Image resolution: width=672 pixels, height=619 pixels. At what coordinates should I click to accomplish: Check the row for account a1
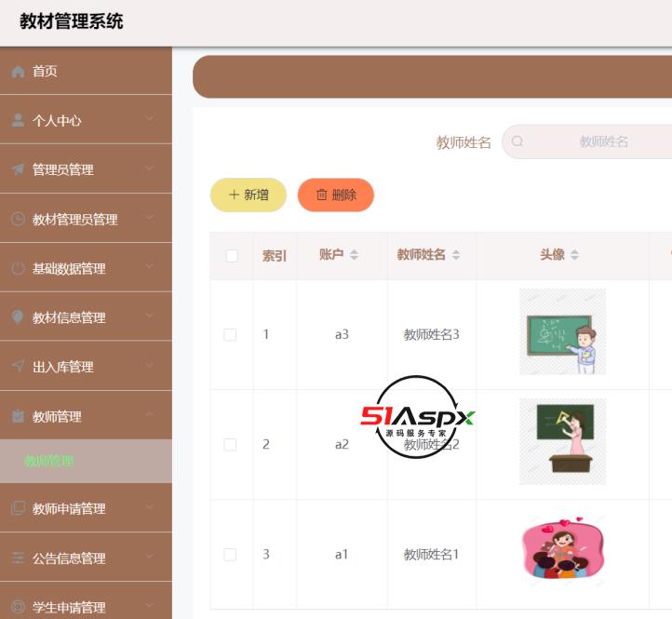pos(230,555)
